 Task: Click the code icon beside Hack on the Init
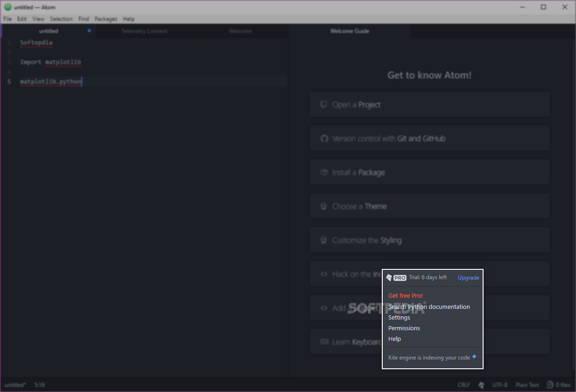324,274
